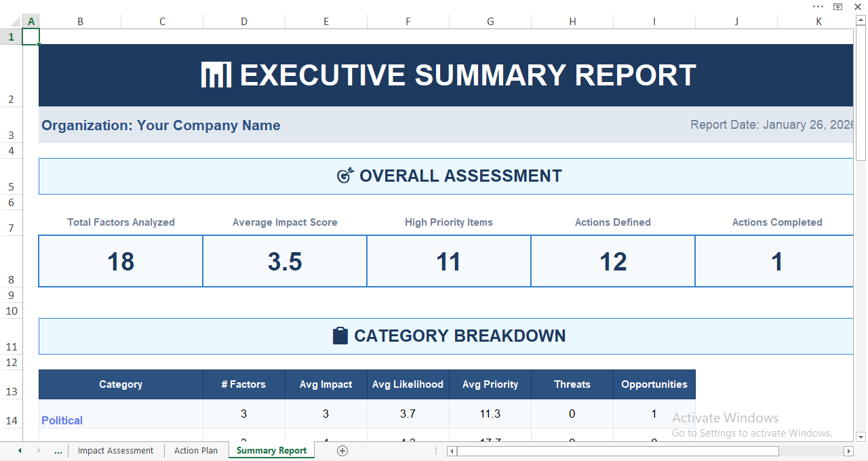This screenshot has width=868, height=461.
Task: Select column C header
Action: pos(162,22)
